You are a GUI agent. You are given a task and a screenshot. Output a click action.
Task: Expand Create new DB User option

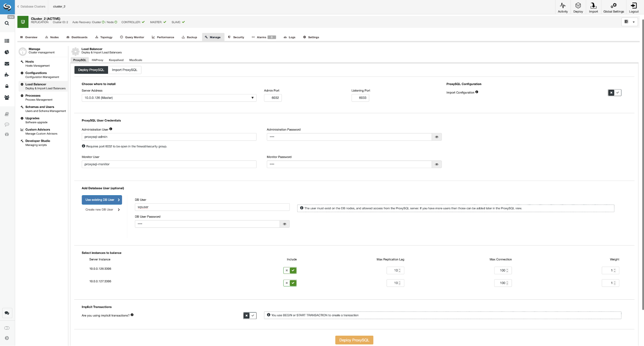click(x=102, y=209)
